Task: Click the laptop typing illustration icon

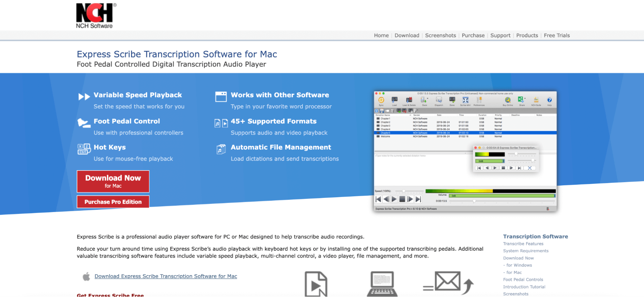Action: coord(382,284)
